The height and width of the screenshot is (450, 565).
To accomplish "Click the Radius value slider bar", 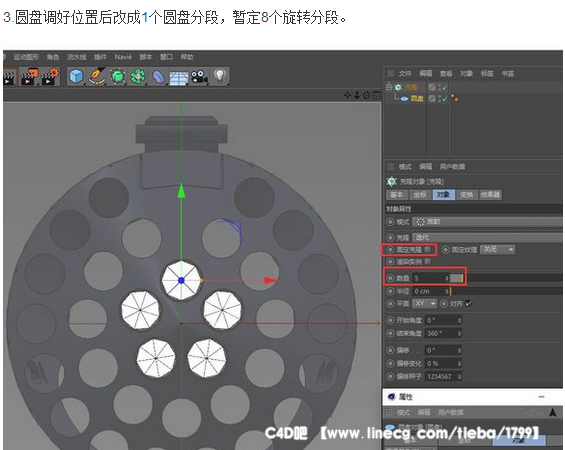I will tap(506, 291).
